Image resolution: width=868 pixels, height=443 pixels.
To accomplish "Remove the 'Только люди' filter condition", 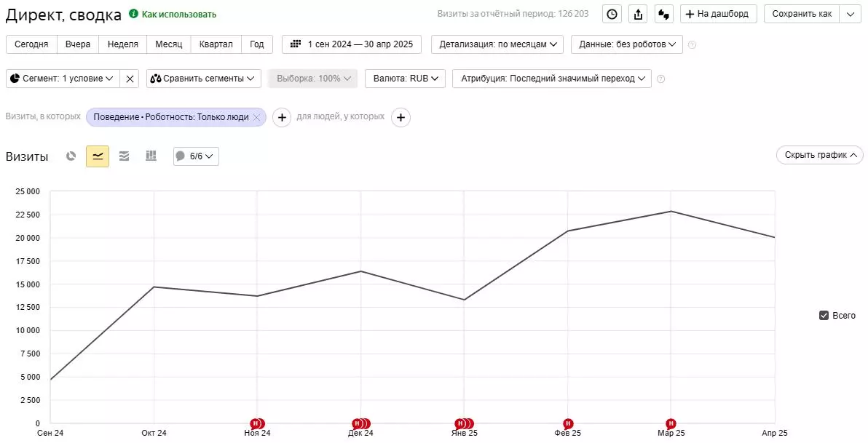I will coord(256,117).
